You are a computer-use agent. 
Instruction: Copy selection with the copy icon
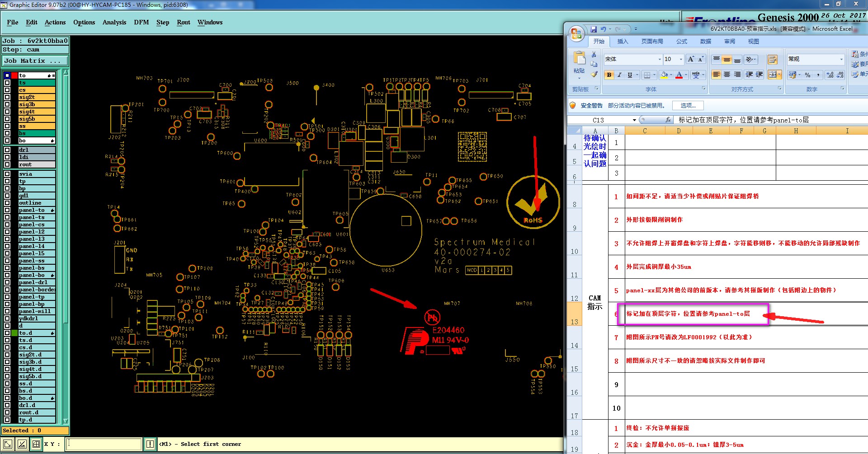pos(594,64)
